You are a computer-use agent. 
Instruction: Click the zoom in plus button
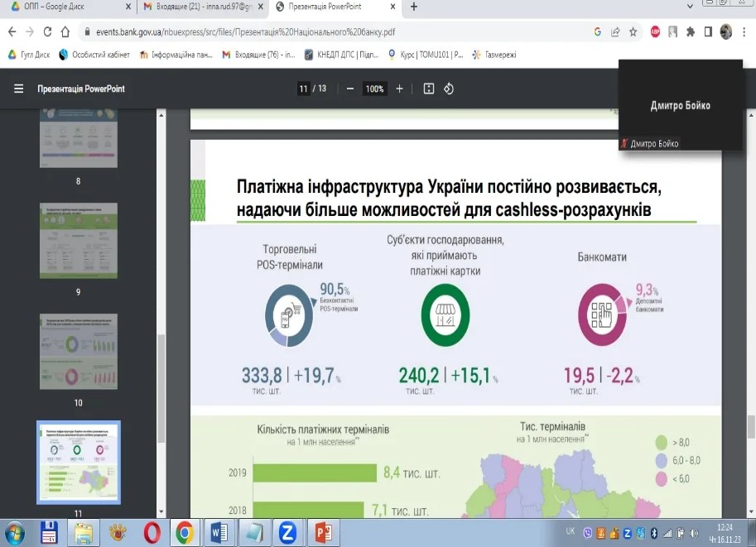tap(400, 89)
